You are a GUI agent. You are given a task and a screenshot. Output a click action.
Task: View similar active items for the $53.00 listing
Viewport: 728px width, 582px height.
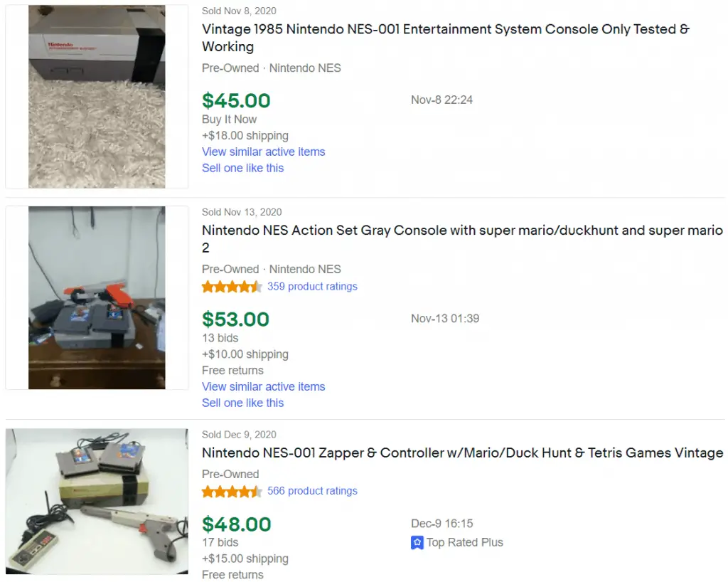[x=263, y=386]
